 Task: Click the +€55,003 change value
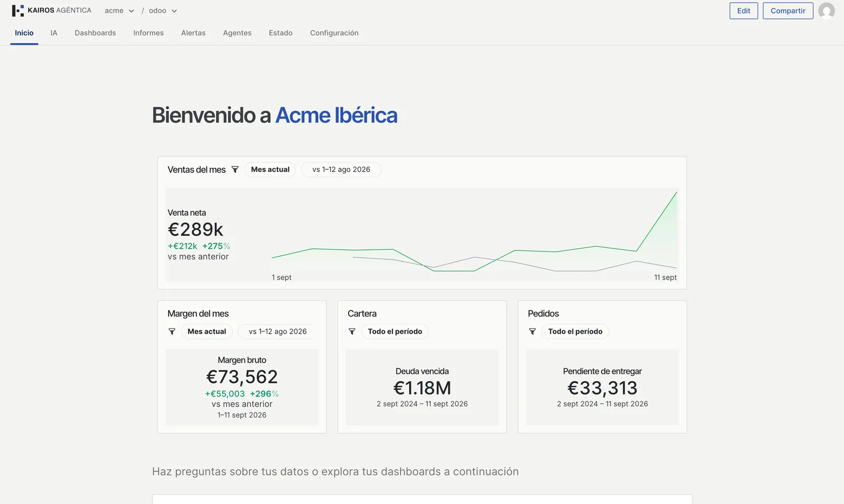tap(225, 394)
